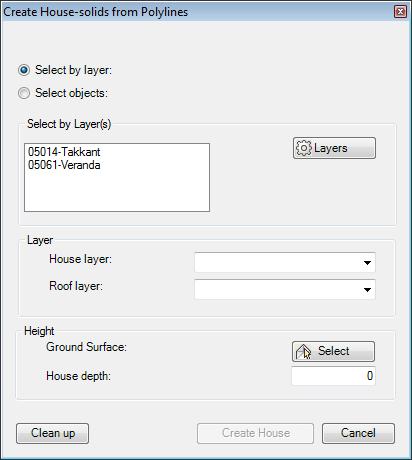
Task: Select 05014-Takkant in the layer list
Action: (x=64, y=152)
